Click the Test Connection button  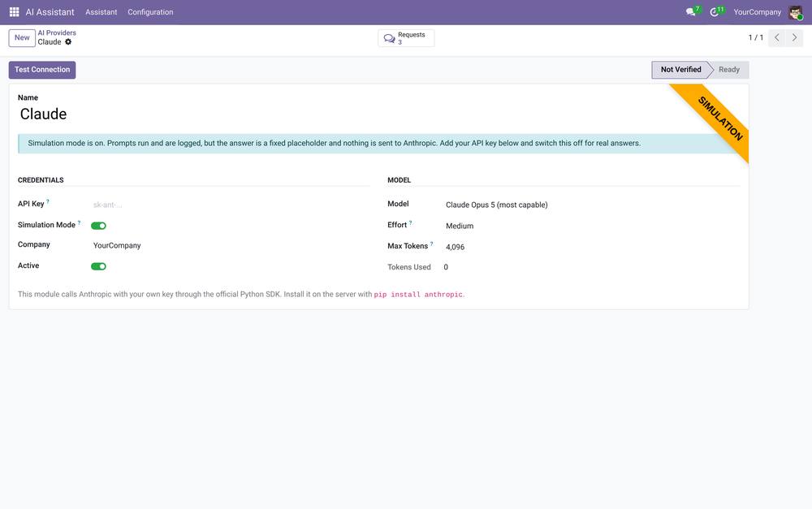click(x=42, y=70)
